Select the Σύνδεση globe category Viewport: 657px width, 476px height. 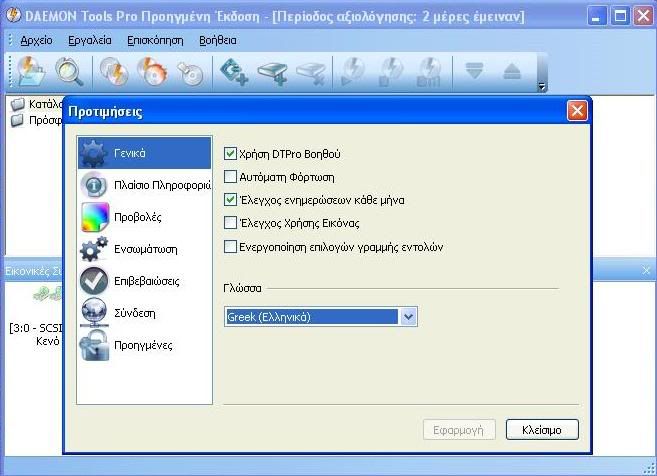pyautogui.click(x=145, y=313)
